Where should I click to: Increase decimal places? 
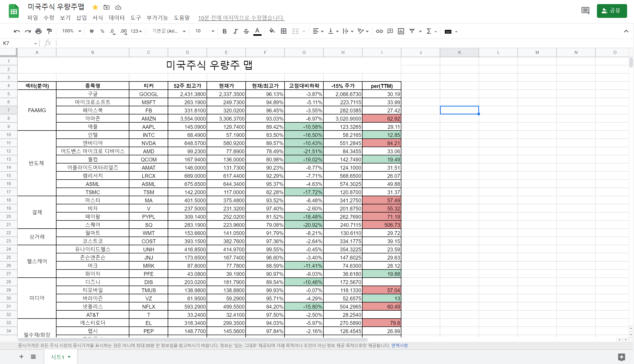click(x=123, y=31)
